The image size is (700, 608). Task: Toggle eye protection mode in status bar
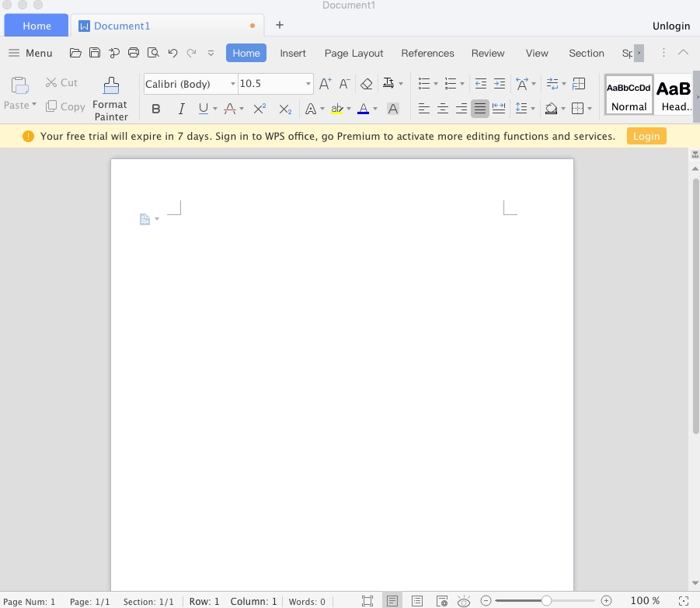[464, 601]
